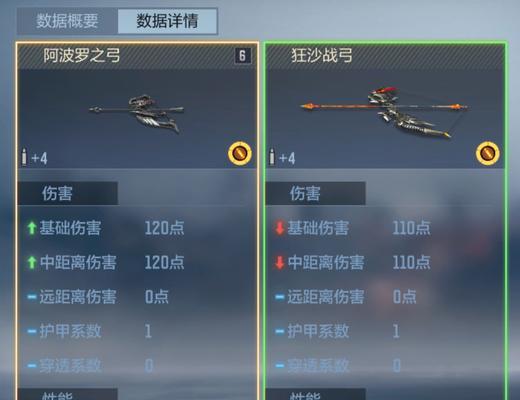Click the green up arrow beside 中距离伤害
This screenshot has width=520, height=400.
point(32,262)
